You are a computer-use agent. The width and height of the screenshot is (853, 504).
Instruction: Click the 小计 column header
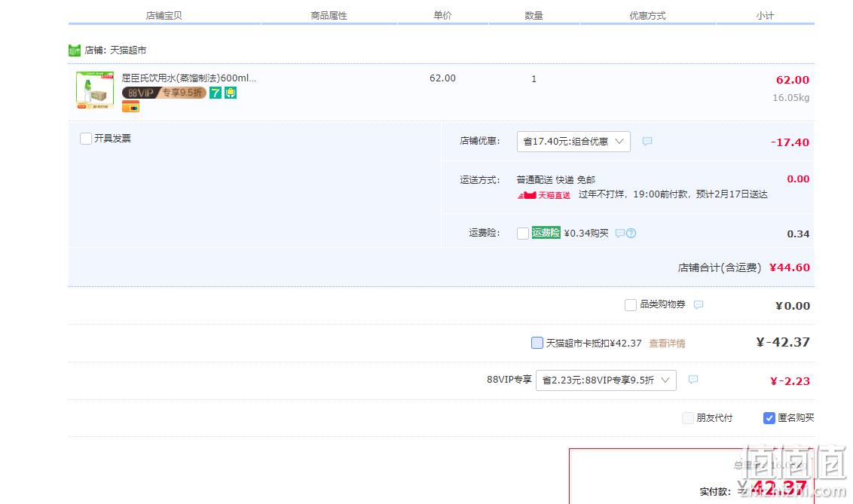click(765, 15)
